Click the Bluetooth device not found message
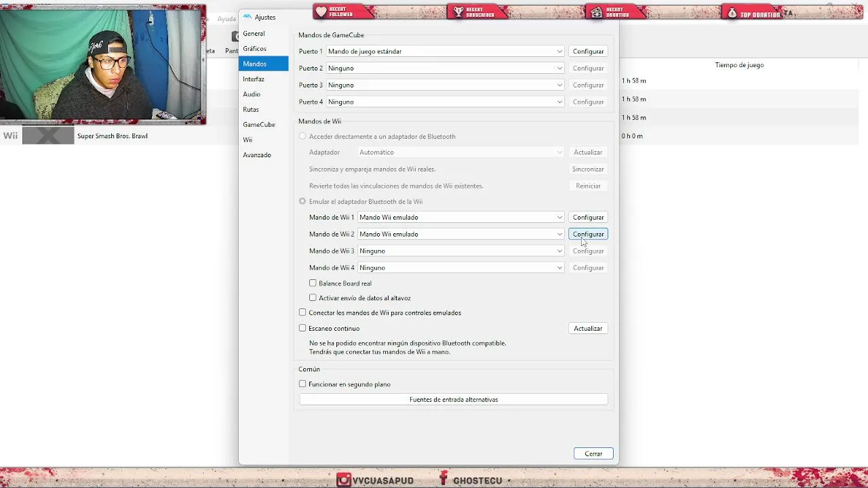This screenshot has height=488, width=868. (408, 348)
